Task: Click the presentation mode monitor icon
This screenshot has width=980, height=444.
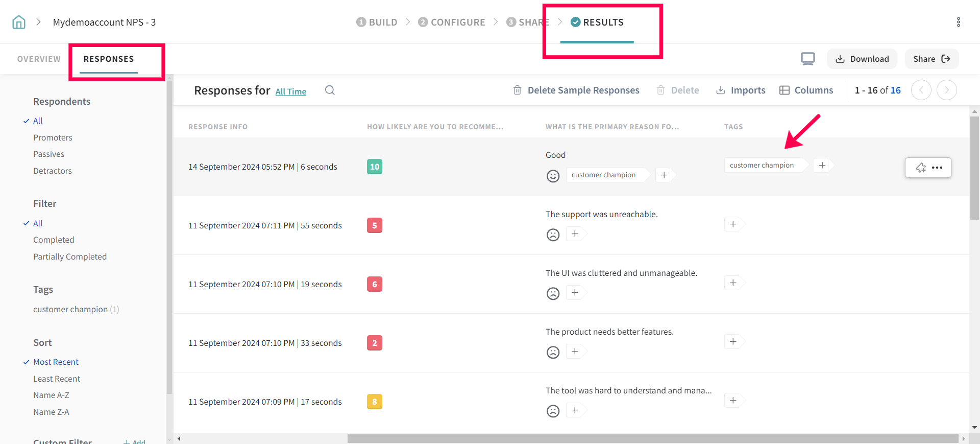Action: (x=807, y=59)
